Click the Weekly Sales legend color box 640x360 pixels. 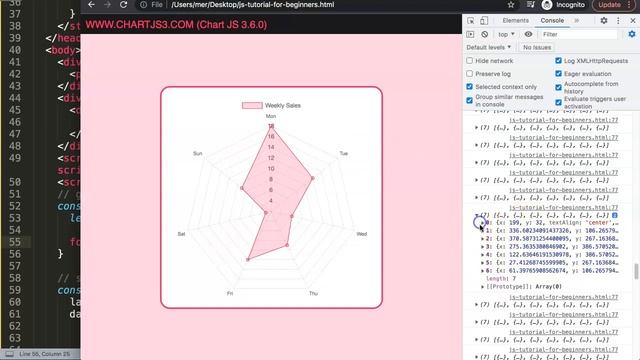252,105
